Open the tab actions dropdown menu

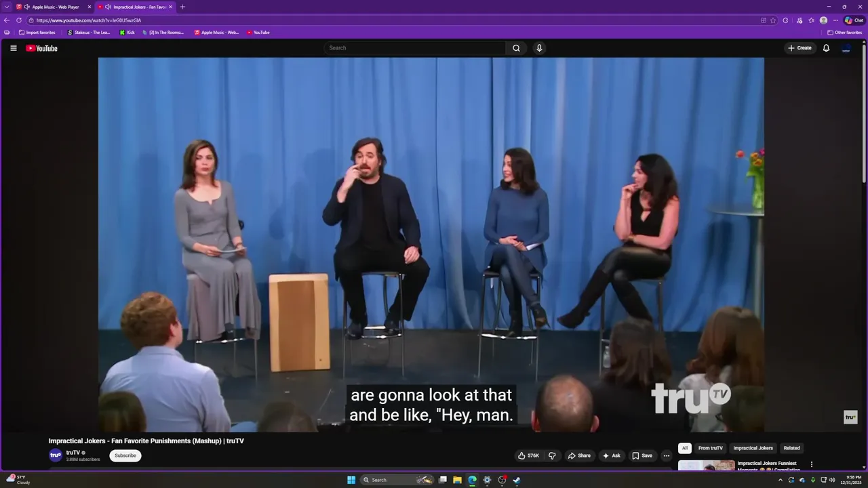[7, 7]
